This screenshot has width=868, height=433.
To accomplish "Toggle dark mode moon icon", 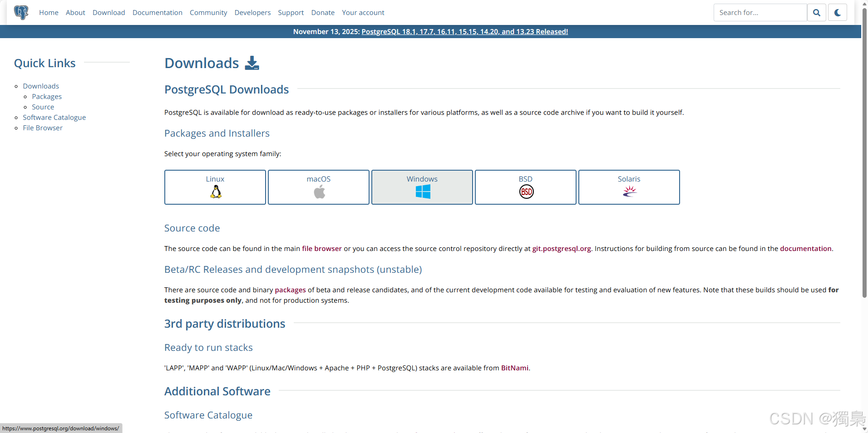I will point(838,13).
